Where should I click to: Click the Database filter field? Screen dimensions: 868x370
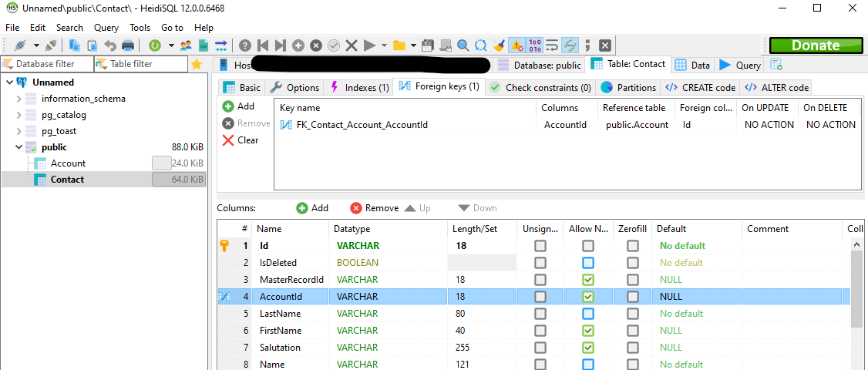point(46,64)
